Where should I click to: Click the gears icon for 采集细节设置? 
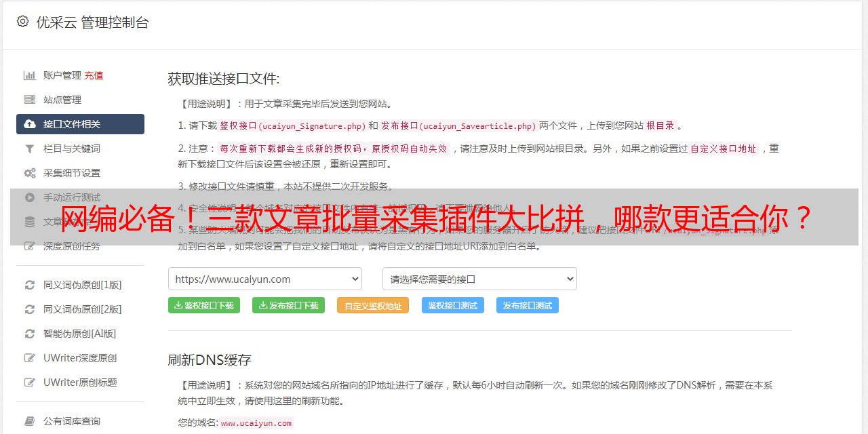click(x=30, y=173)
